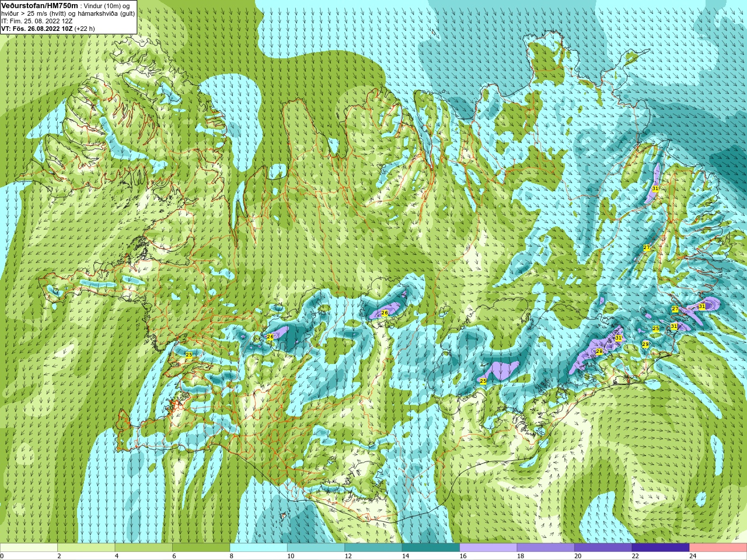Click the yellow gust label reading 29
The image size is (747, 560).
645,344
